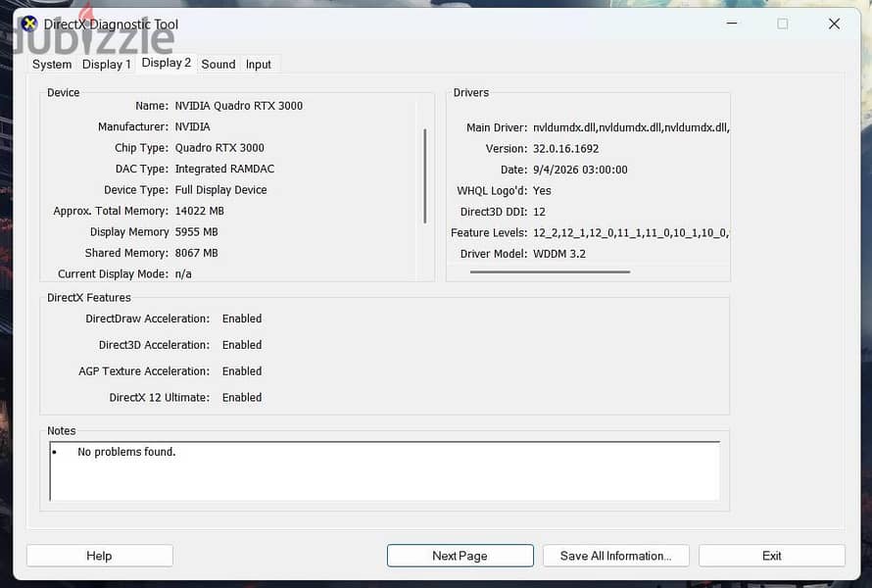
Task: Open the Display 1 tab
Action: [x=106, y=64]
